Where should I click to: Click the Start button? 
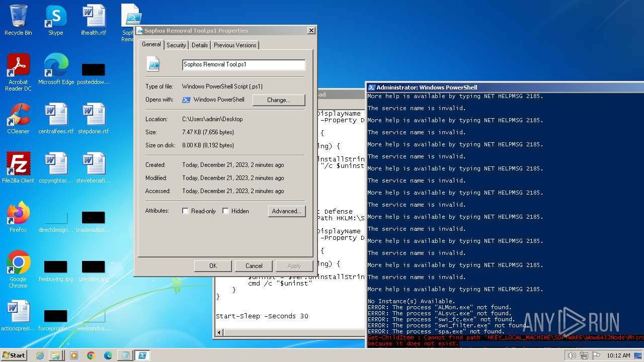point(14,355)
